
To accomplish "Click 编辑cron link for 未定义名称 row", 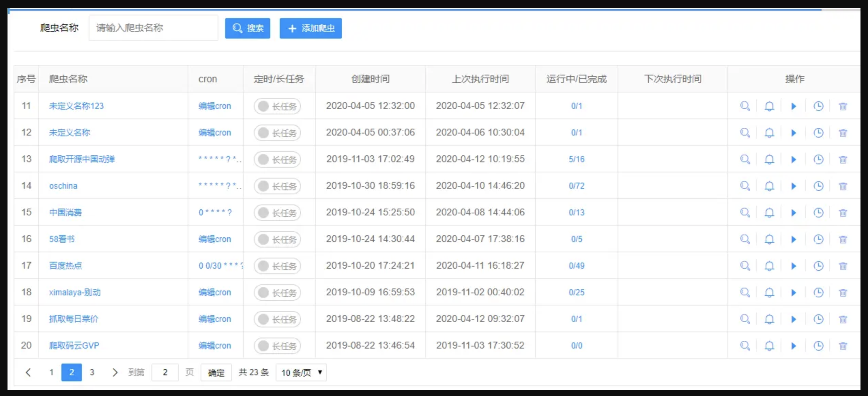I will 215,133.
